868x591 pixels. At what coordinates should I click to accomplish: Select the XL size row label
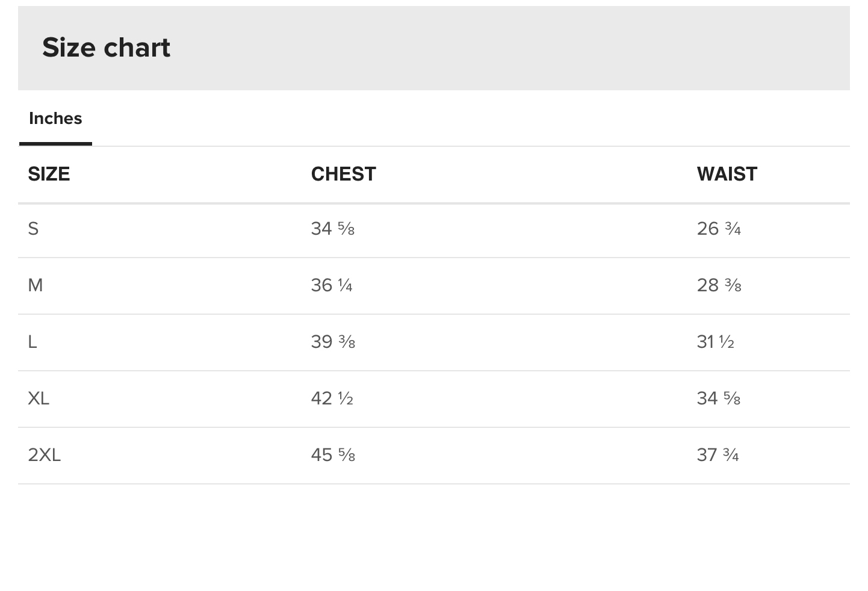click(x=39, y=398)
